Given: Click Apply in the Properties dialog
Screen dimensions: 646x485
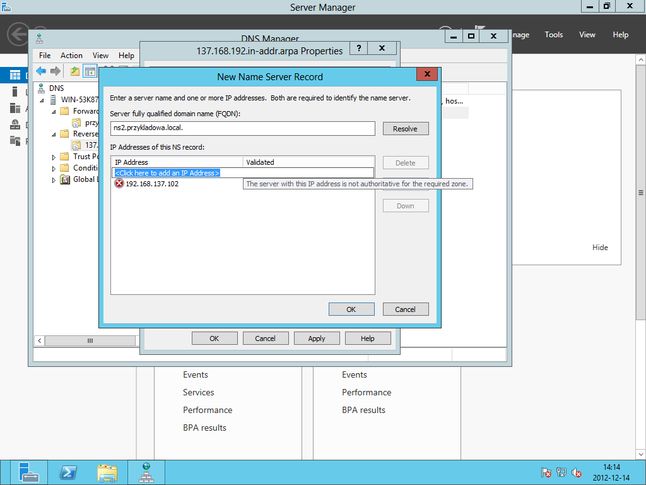Looking at the screenshot, I should [316, 338].
